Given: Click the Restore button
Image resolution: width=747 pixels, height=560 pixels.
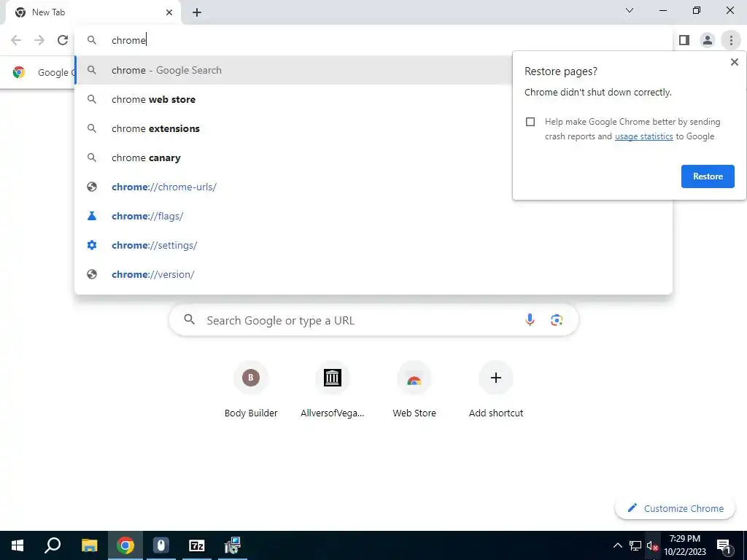Looking at the screenshot, I should pos(708,176).
